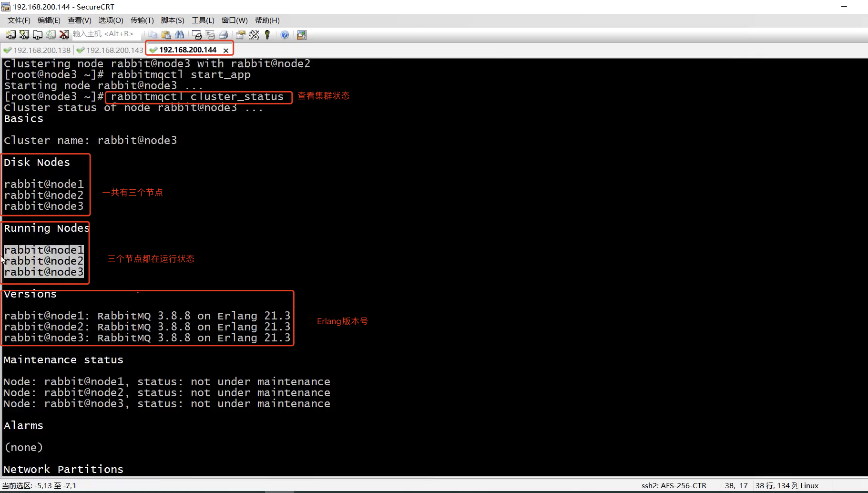Click 'rabbit@node2' under Disk Nodes
Screen dimensions: 868x493
(x=44, y=195)
